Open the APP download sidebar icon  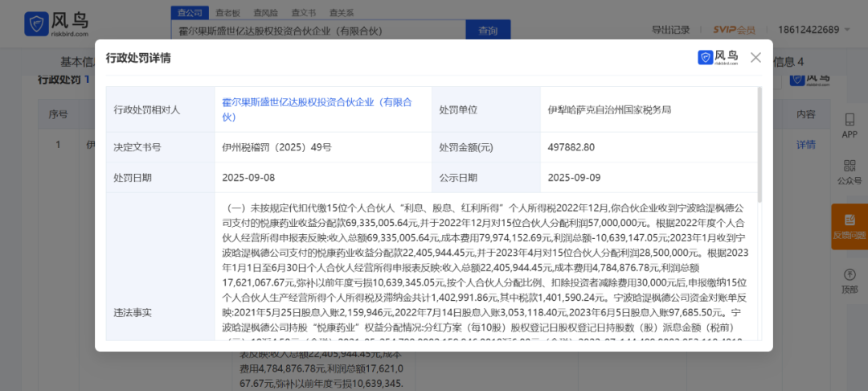[x=850, y=125]
